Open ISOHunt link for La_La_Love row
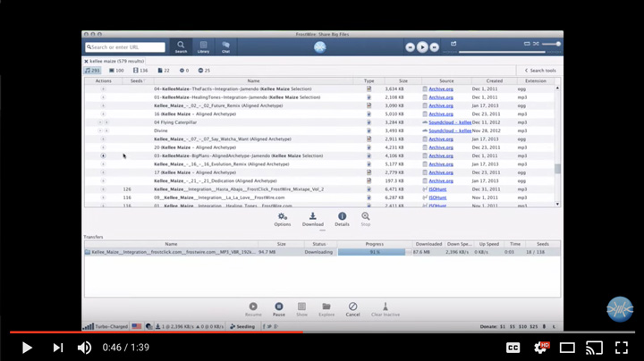The height and width of the screenshot is (361, 644). [x=437, y=197]
